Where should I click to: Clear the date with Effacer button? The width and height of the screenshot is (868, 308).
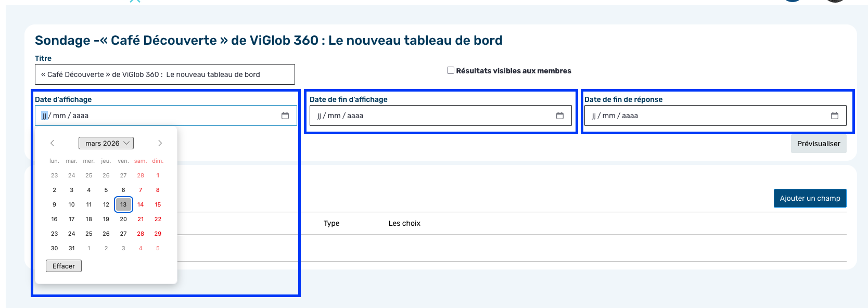63,266
